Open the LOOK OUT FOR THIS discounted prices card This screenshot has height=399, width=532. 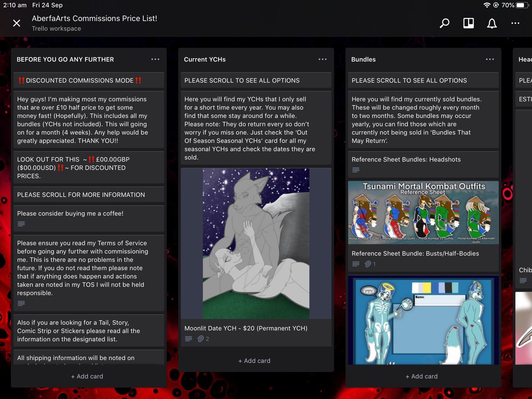pos(89,168)
